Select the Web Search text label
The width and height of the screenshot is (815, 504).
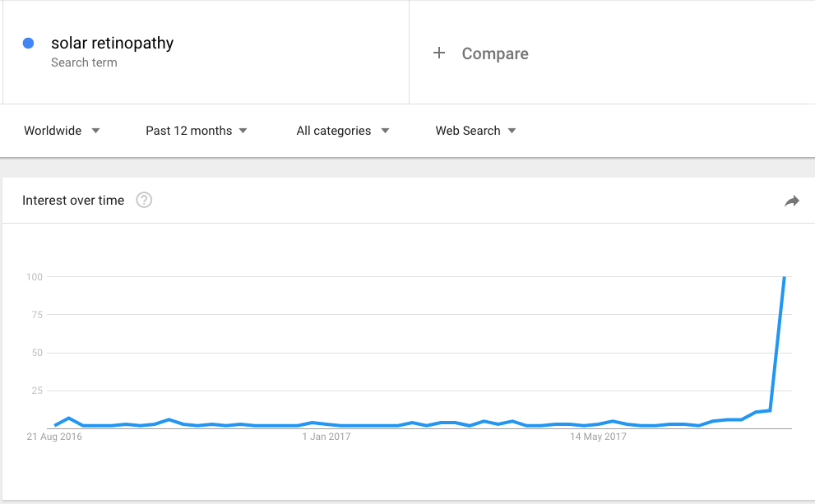pos(468,131)
